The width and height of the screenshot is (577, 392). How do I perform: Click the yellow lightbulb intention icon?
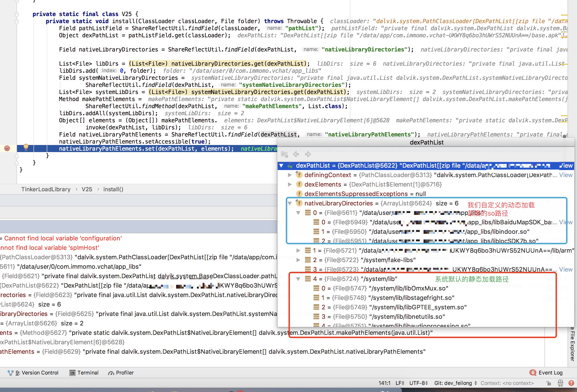[26, 147]
